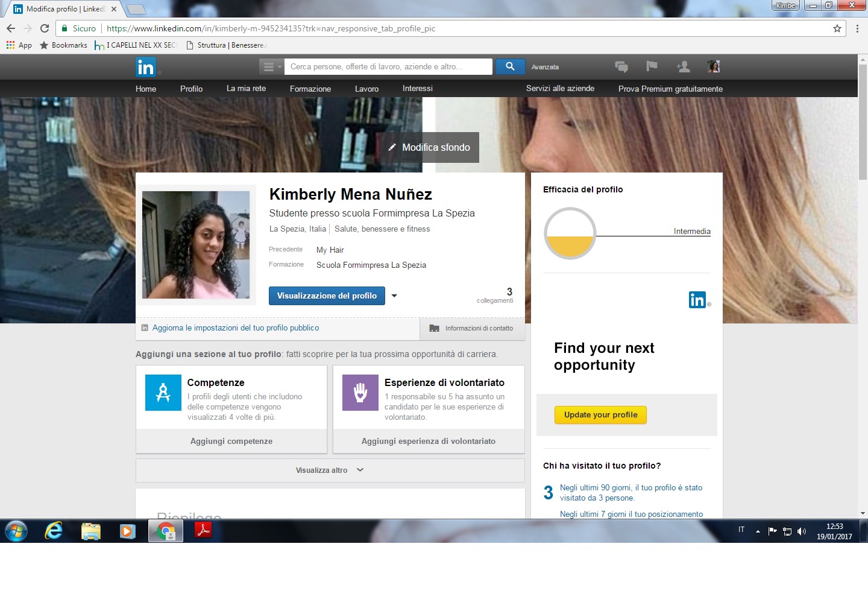The height and width of the screenshot is (611, 868).
Task: Open Windows Explorer folder in taskbar
Action: (x=91, y=531)
